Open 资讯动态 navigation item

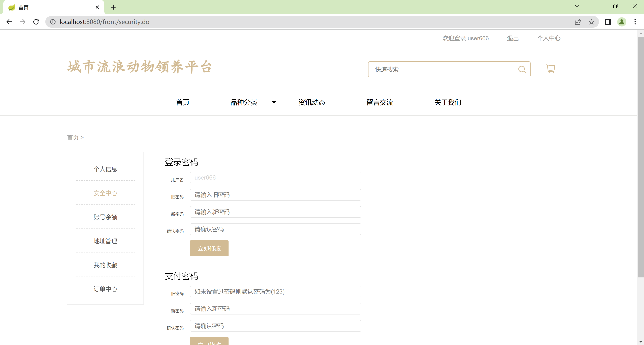(312, 102)
